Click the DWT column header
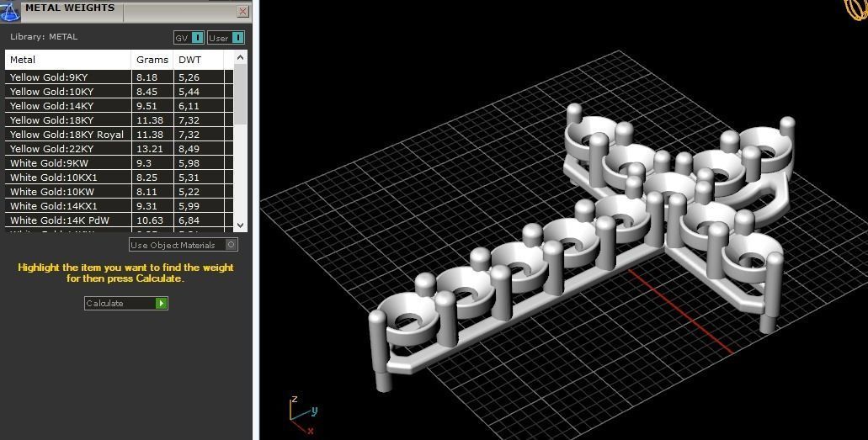Image resolution: width=868 pixels, height=440 pixels. pyautogui.click(x=198, y=60)
